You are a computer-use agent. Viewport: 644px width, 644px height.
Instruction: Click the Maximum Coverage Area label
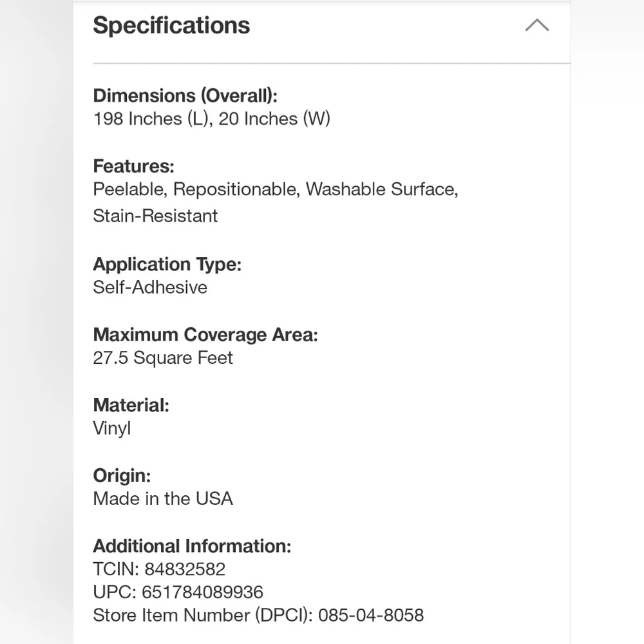tap(205, 335)
